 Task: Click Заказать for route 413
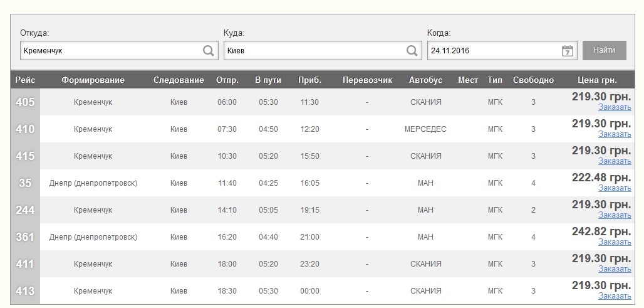615,296
